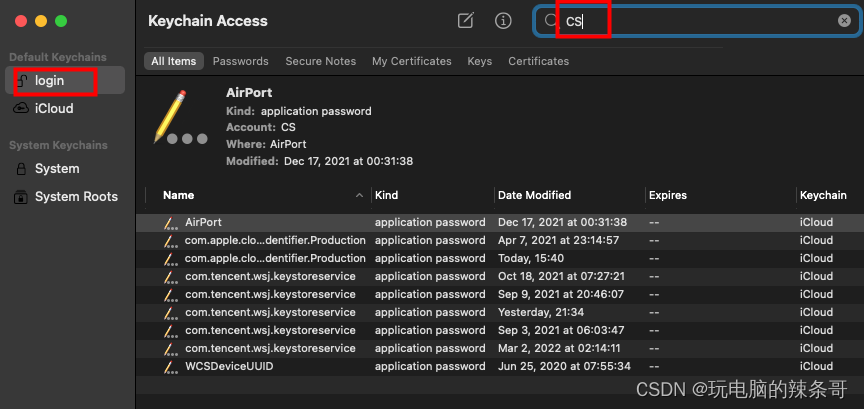Click the Where: AirPort detail text
The height and width of the screenshot is (409, 864).
click(266, 144)
